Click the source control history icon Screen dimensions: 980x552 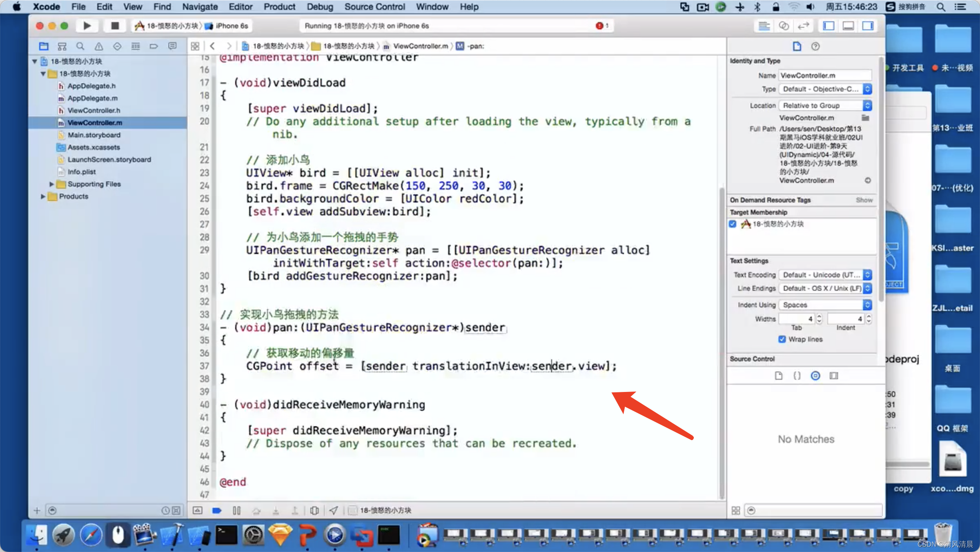pos(816,376)
